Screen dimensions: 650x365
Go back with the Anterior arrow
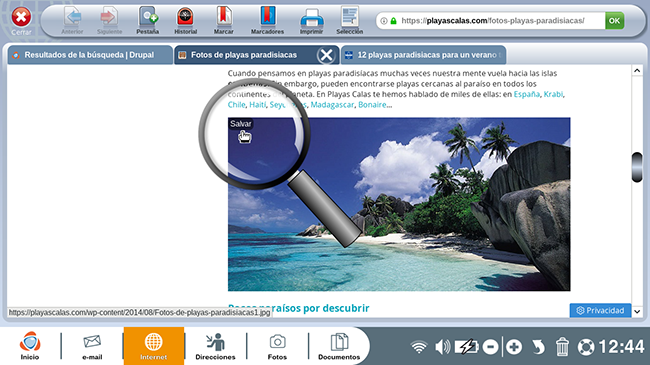tap(73, 20)
